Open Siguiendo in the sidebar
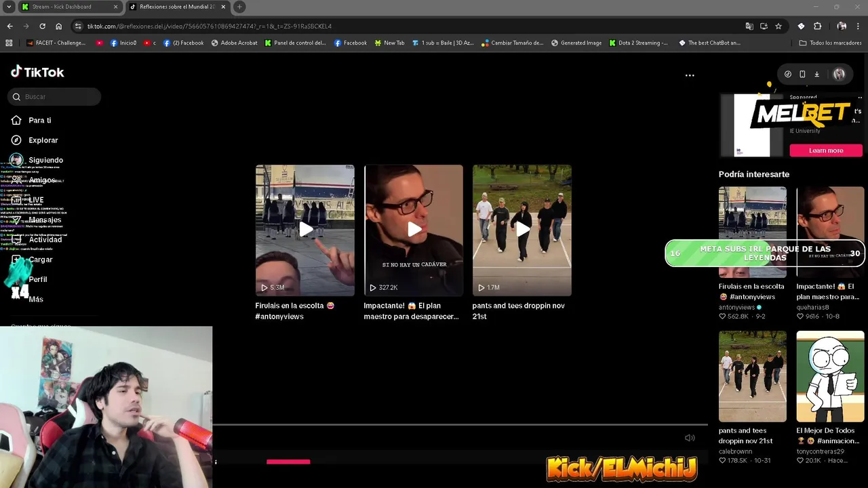Image resolution: width=868 pixels, height=488 pixels. point(45,160)
